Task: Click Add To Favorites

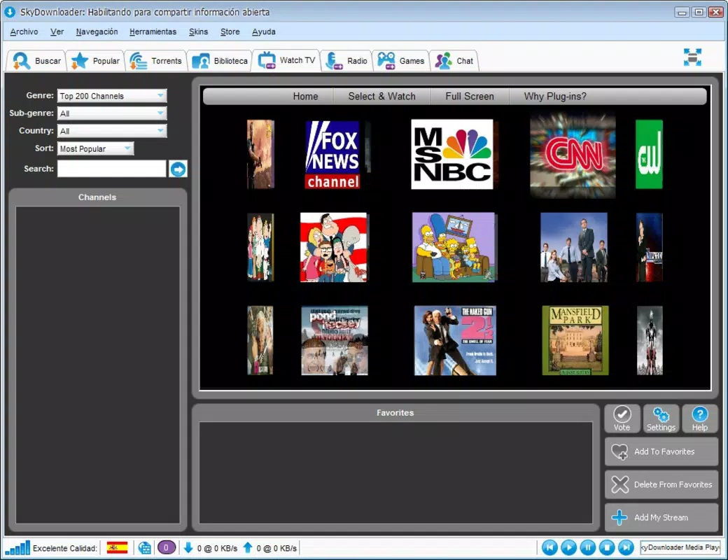Action: 661,451
